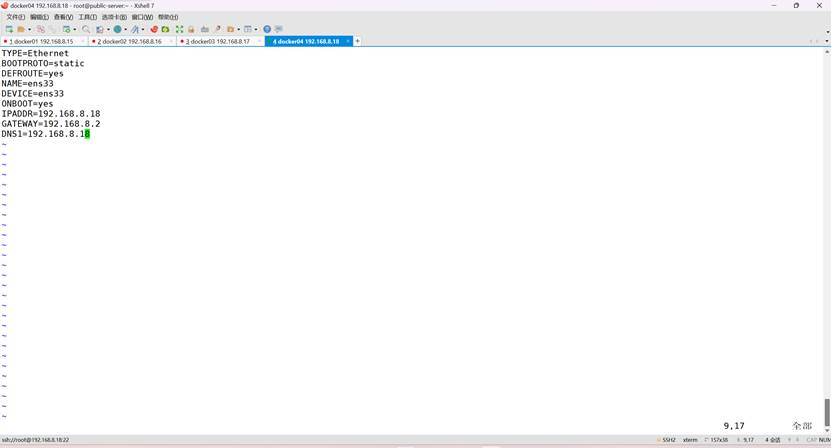Expand the globe icon dropdown arrow
Viewport: 831px width, 448px height.
click(x=126, y=29)
